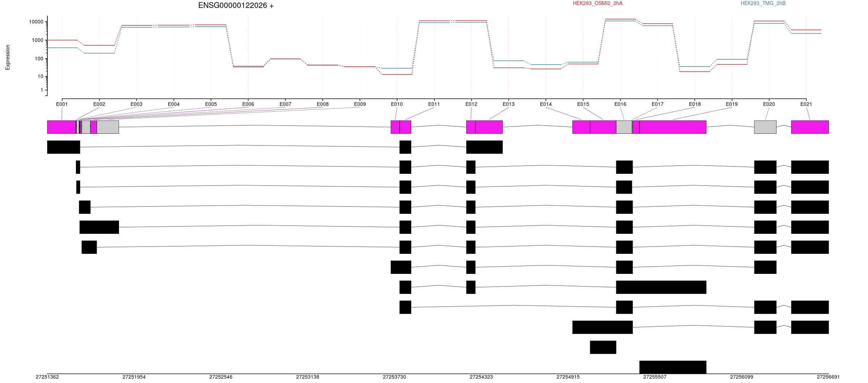This screenshot has height=383, width=868.
Task: Click exon label E005
Action: pyautogui.click(x=211, y=104)
